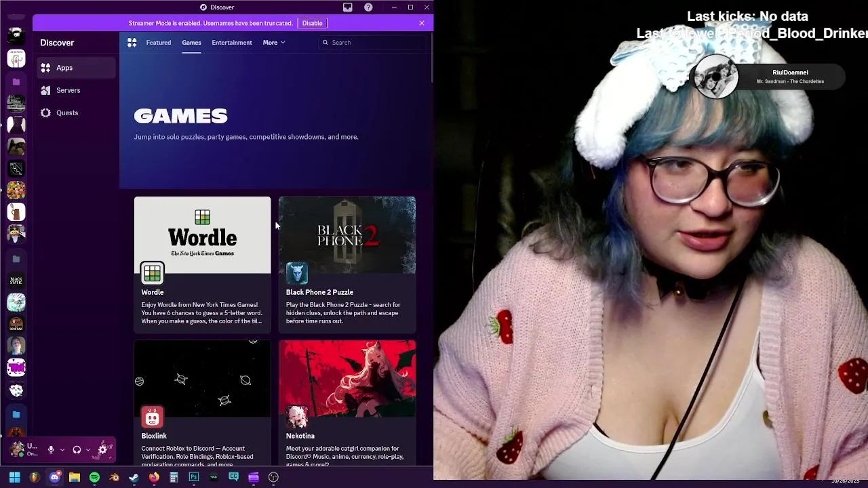This screenshot has height=488, width=868.
Task: Dismiss the Streamer Mode banner
Action: coord(422,23)
